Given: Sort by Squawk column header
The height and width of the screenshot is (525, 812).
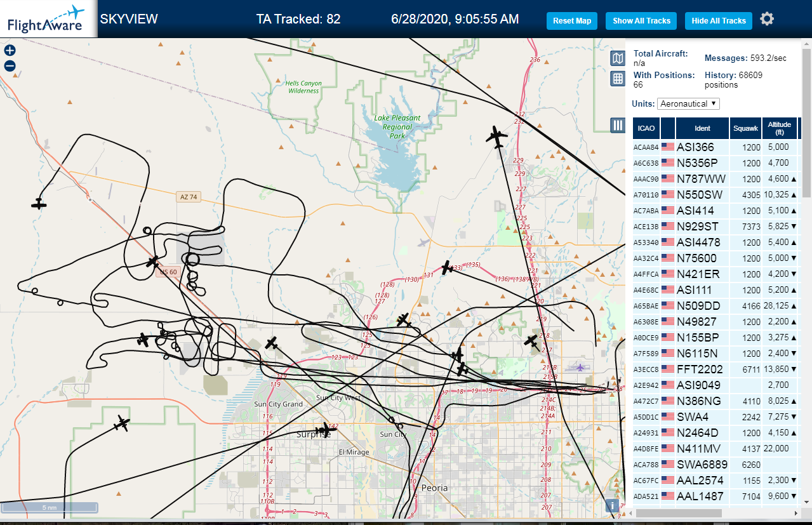Looking at the screenshot, I should pos(745,128).
